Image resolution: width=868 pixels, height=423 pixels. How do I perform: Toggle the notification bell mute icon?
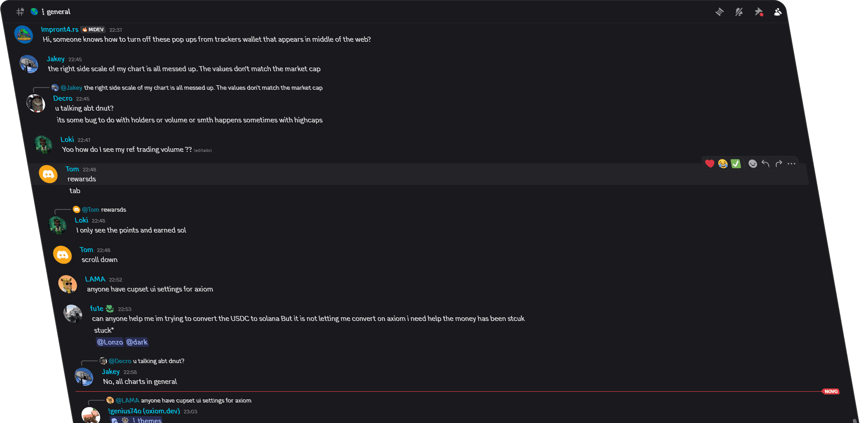(739, 12)
